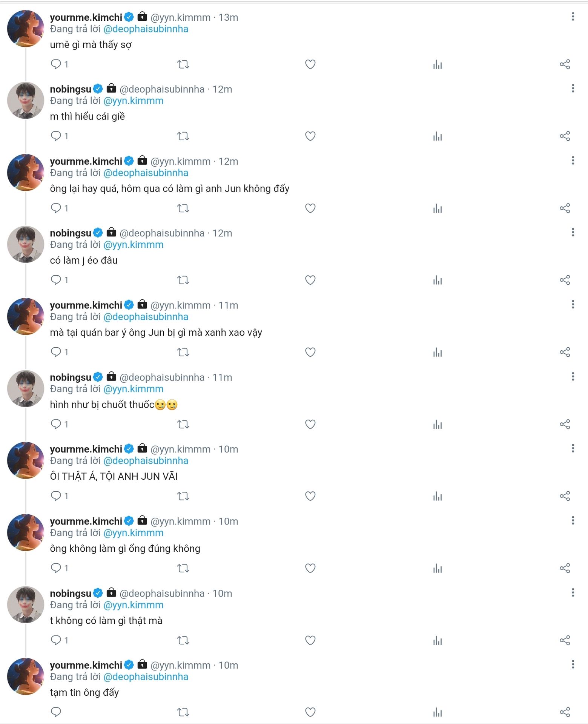The height and width of the screenshot is (724, 588).
Task: Open yournme.kimchi avatar on the first tweet
Action: point(26,29)
